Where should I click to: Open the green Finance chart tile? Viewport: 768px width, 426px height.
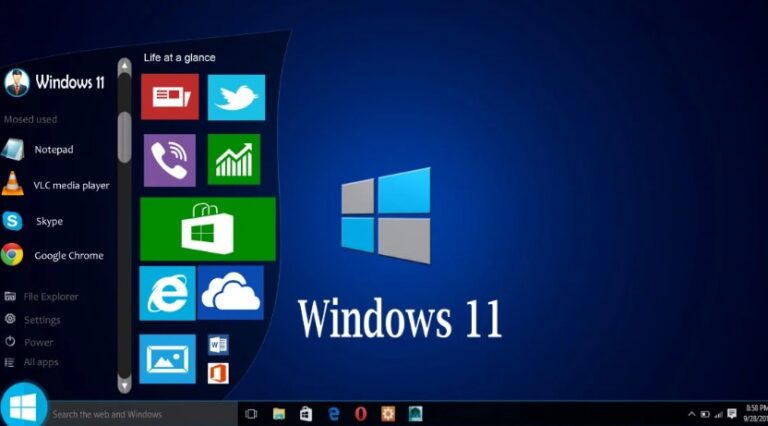(x=234, y=160)
